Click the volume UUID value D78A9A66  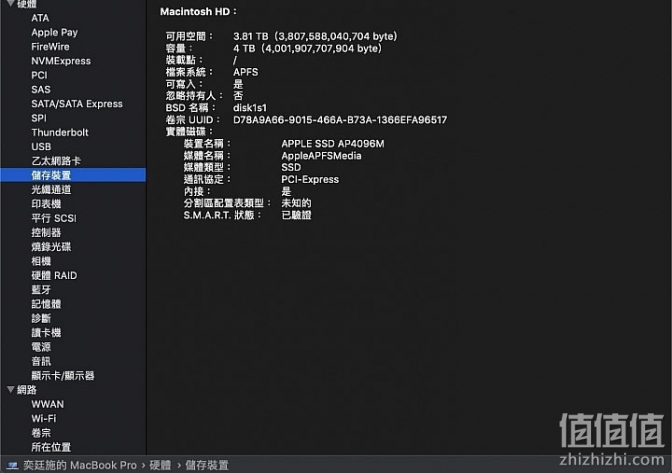click(x=340, y=120)
